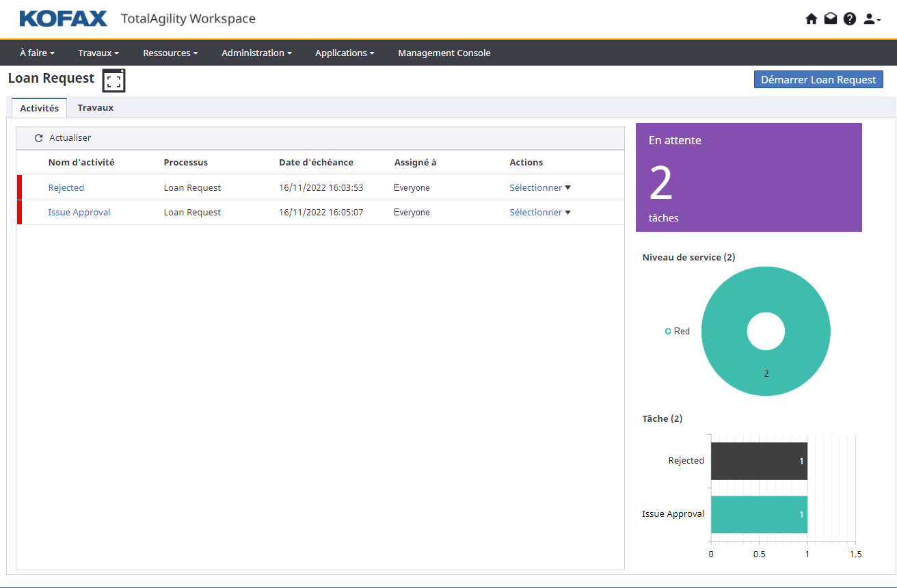This screenshot has height=588, width=897.
Task: Expand the À faire menu
Action: click(x=37, y=53)
